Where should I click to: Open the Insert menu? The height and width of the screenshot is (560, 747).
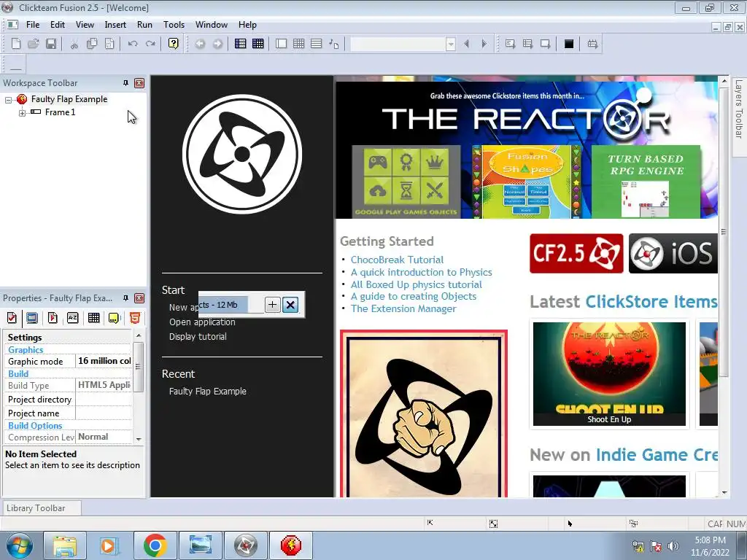point(115,25)
